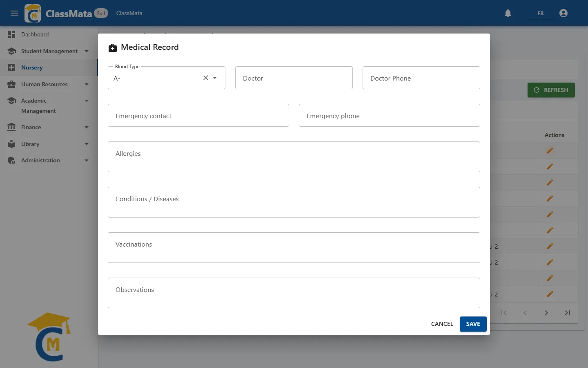Click the notifications bell icon

coord(508,13)
